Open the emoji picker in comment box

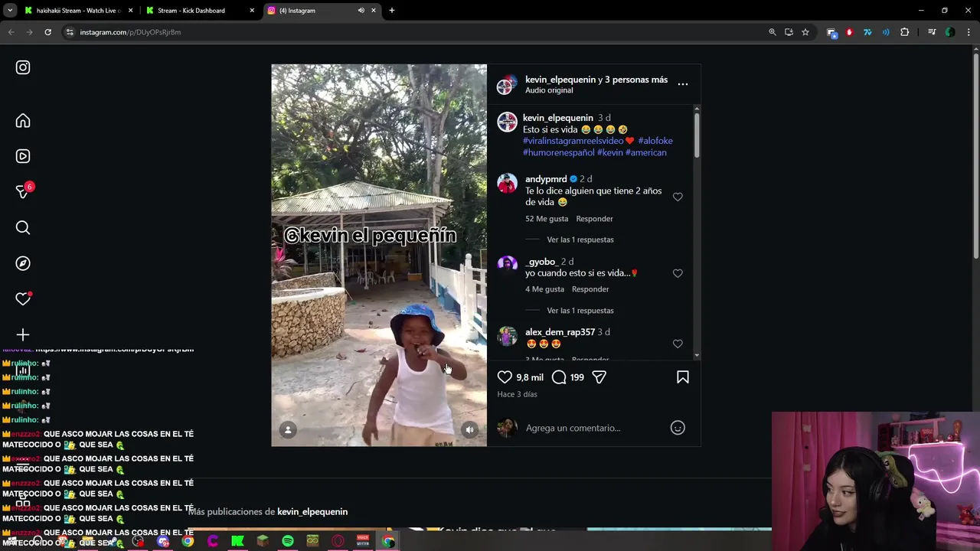pyautogui.click(x=678, y=428)
